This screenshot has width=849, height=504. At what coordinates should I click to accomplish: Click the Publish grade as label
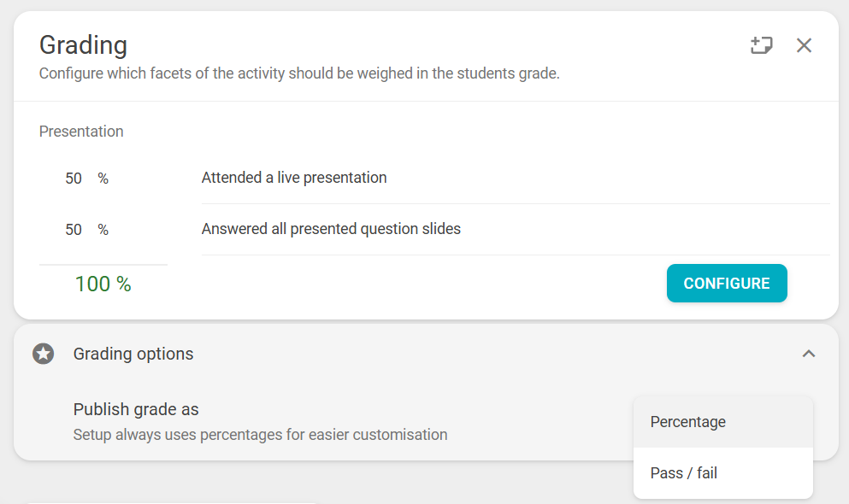[x=136, y=409]
